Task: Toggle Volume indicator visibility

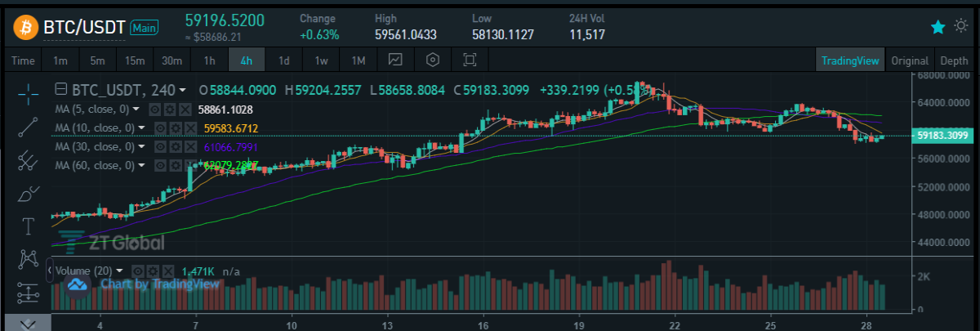Action: (x=139, y=271)
